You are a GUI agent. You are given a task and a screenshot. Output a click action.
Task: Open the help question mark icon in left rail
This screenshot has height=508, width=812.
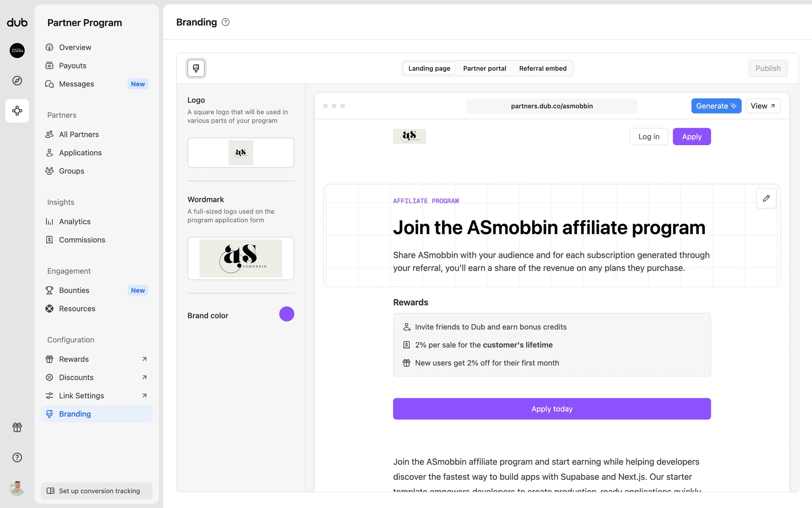click(17, 457)
